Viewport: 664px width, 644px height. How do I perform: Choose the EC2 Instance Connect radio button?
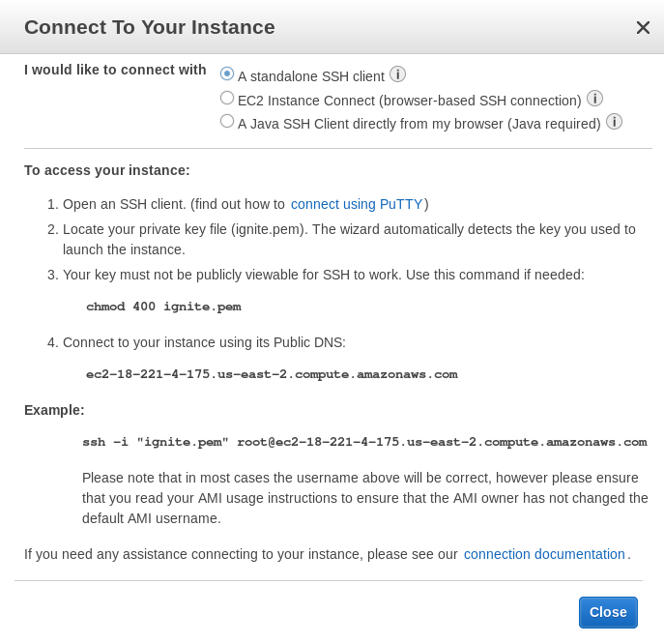click(x=227, y=98)
